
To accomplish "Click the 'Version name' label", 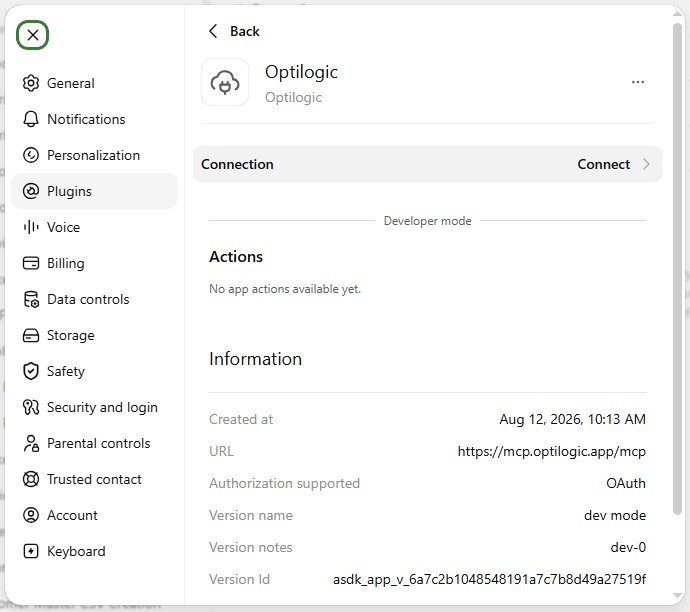I will click(x=251, y=515).
